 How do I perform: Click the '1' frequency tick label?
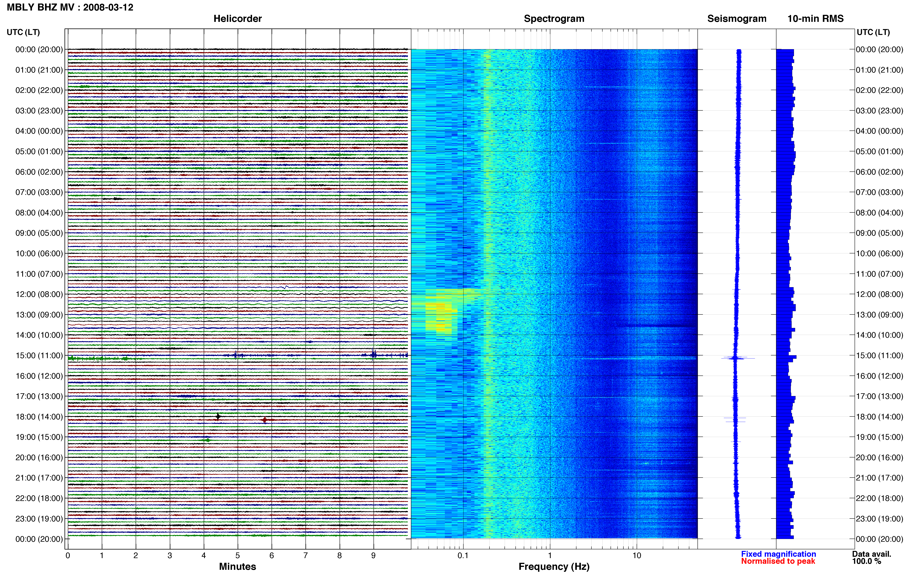click(x=550, y=555)
